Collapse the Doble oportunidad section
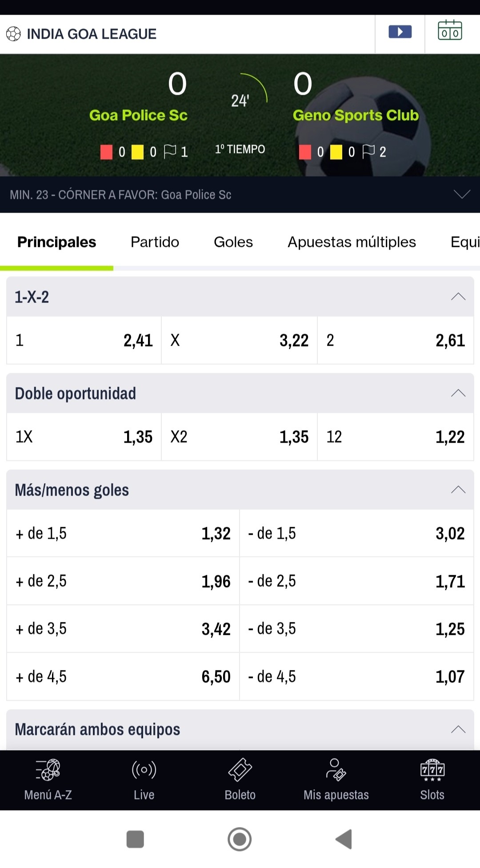480x868 pixels. pos(458,393)
